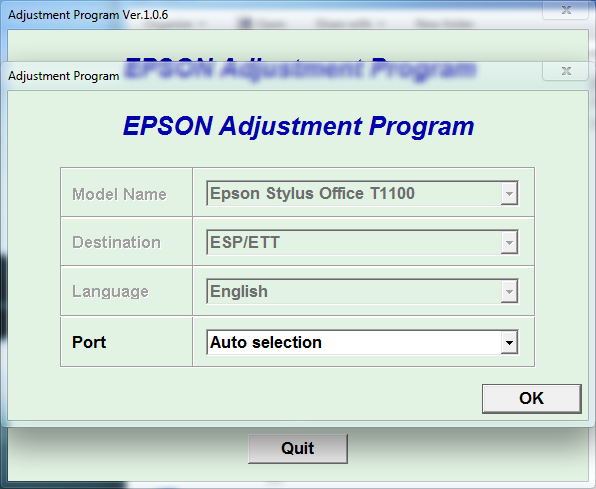596x489 pixels.
Task: Expand the Destination dropdown arrow
Action: pyautogui.click(x=509, y=242)
